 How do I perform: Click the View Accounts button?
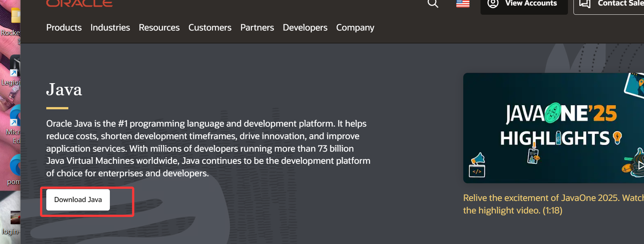coord(524,4)
